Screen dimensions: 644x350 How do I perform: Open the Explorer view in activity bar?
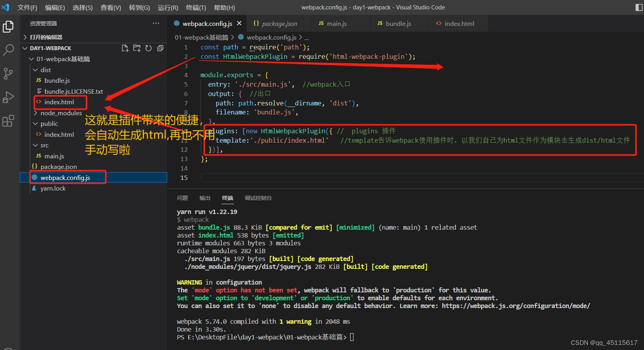click(x=8, y=27)
